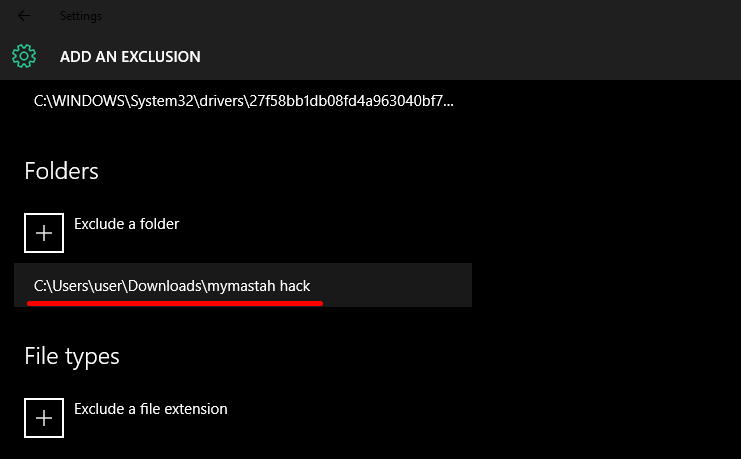Click the plus icon for Exclude a file extension
Image resolution: width=741 pixels, height=459 pixels.
pyautogui.click(x=44, y=417)
